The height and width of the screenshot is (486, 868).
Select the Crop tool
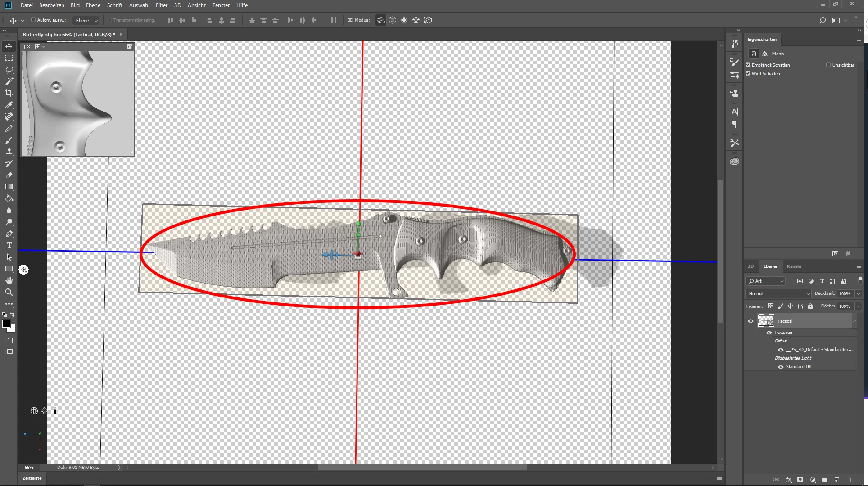(x=9, y=93)
